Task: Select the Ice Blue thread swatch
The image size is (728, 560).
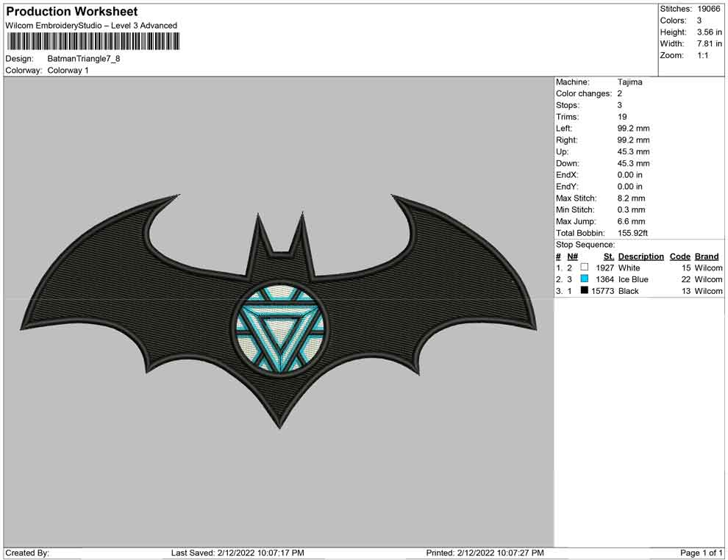Action: pos(585,280)
